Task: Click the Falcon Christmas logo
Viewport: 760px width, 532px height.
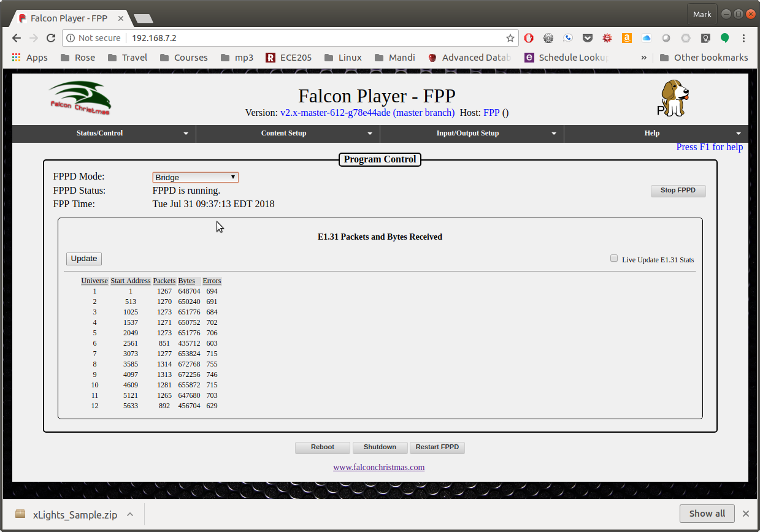Action: click(x=80, y=98)
